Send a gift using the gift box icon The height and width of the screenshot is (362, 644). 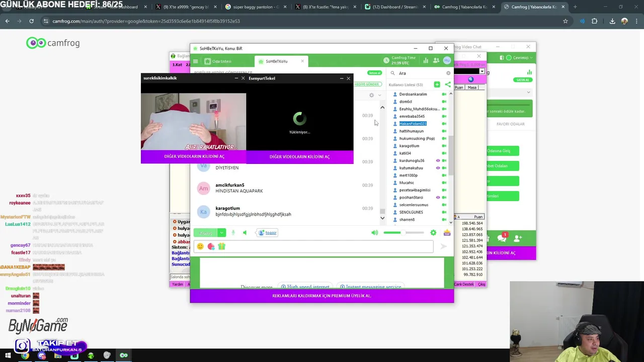pos(221,246)
